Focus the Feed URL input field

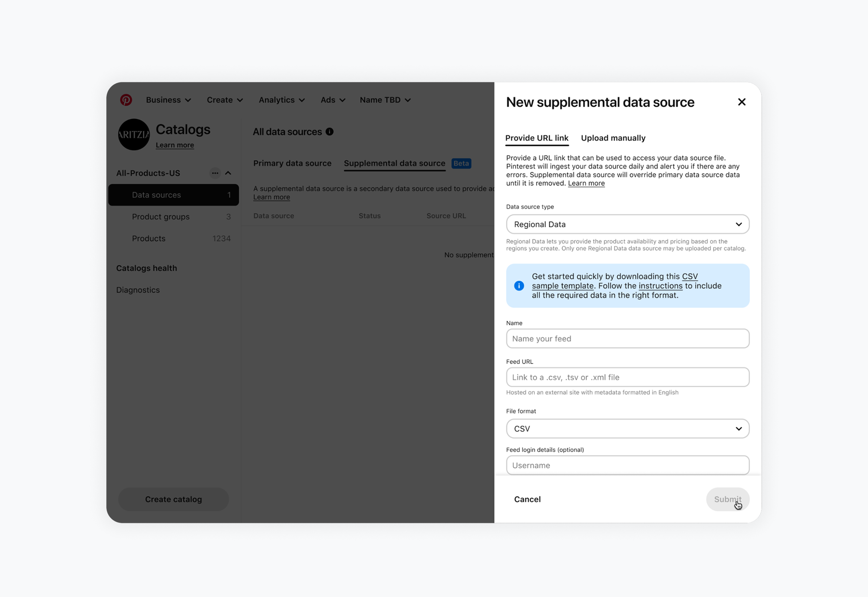(x=627, y=377)
